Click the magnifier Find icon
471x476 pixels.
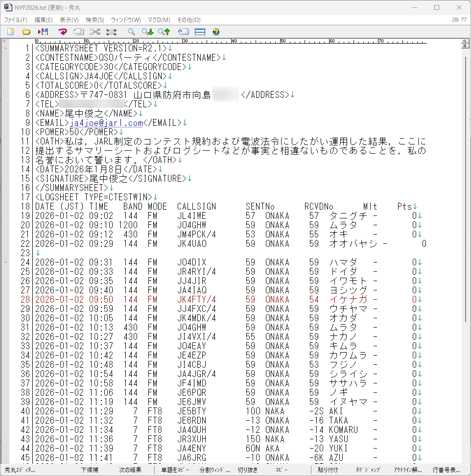[131, 32]
